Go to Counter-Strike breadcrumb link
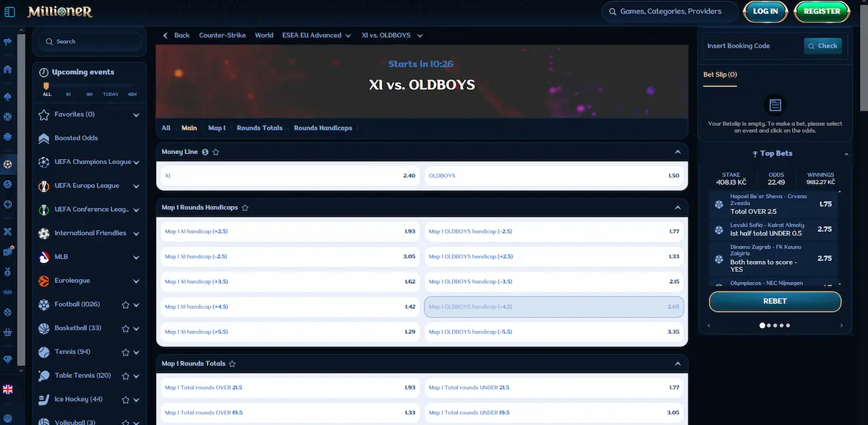Viewport: 868px width, 425px height. [x=222, y=35]
